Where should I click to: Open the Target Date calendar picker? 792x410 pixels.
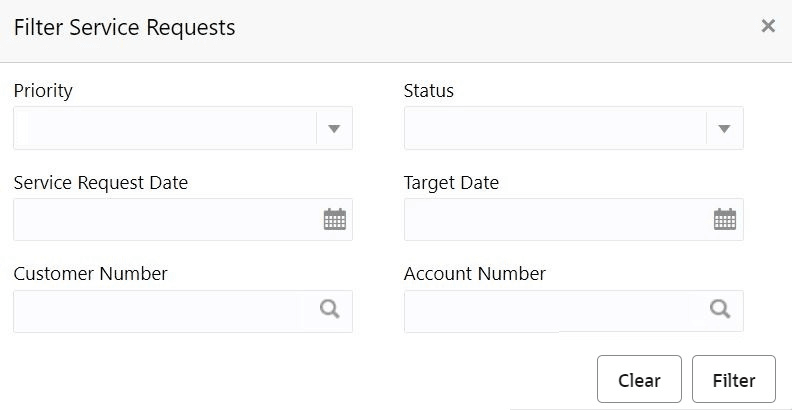point(725,220)
